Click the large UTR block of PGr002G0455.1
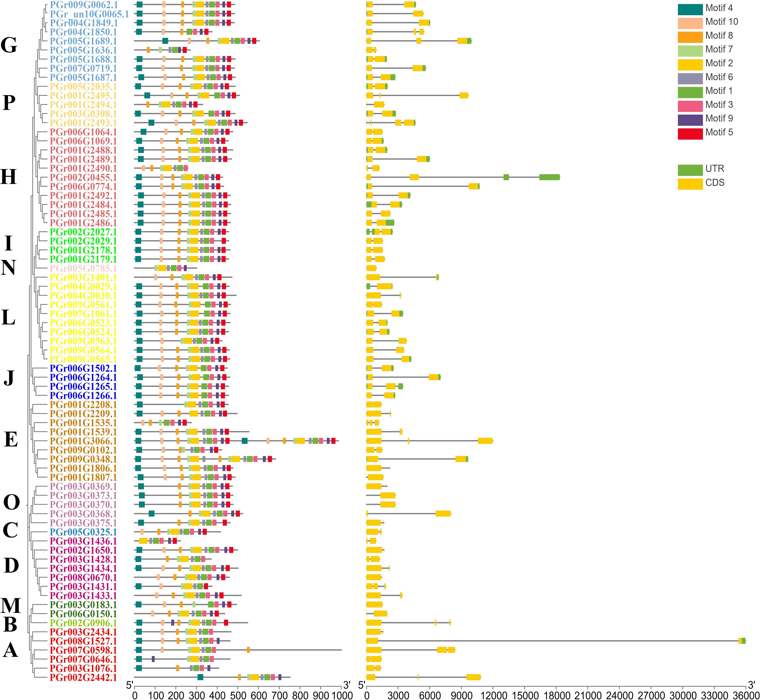 [549, 177]
